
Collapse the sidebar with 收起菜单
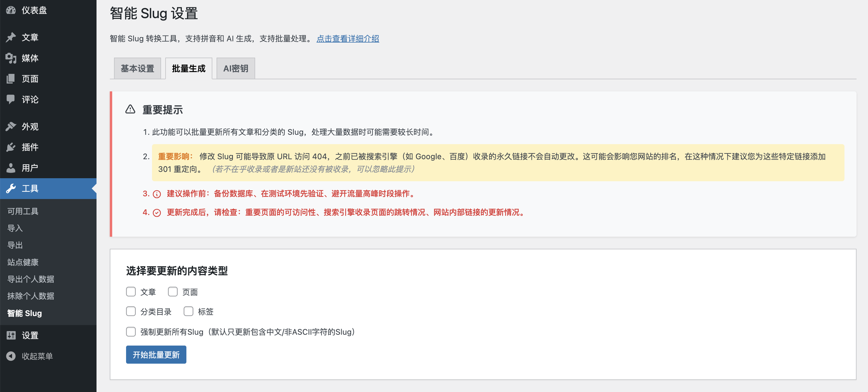37,356
